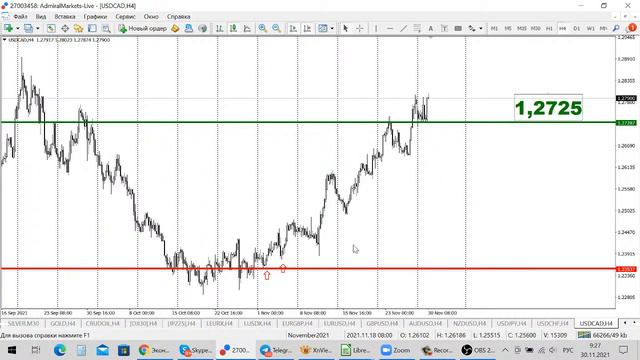The image size is (640, 360).
Task: Open the Графики menu
Action: 95,17
